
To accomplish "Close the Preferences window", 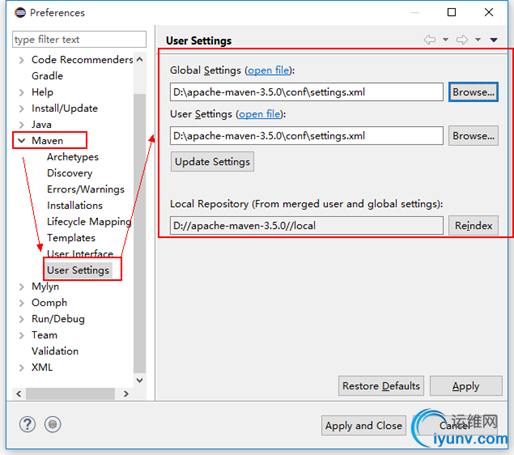I will (x=489, y=13).
